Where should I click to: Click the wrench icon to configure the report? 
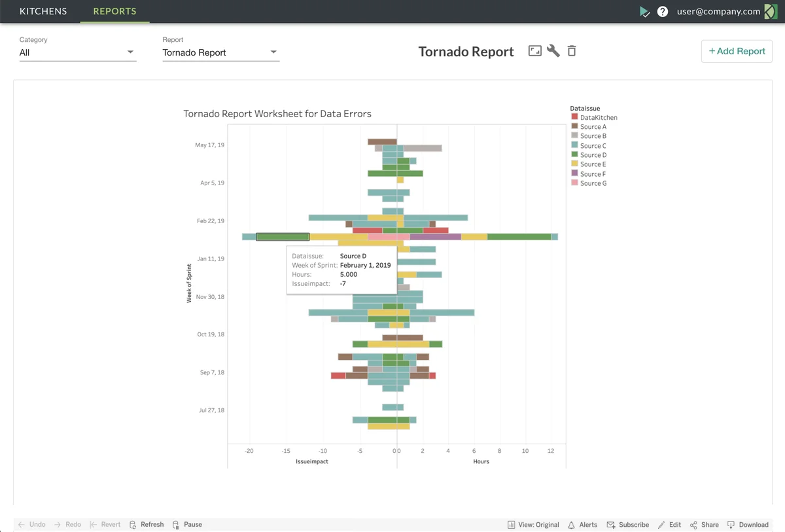(553, 50)
